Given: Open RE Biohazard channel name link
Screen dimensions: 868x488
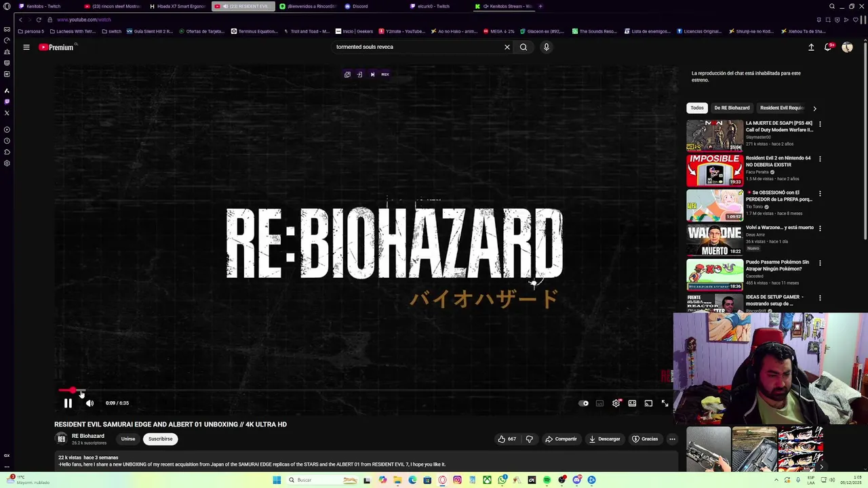Looking at the screenshot, I should pos(88,436).
